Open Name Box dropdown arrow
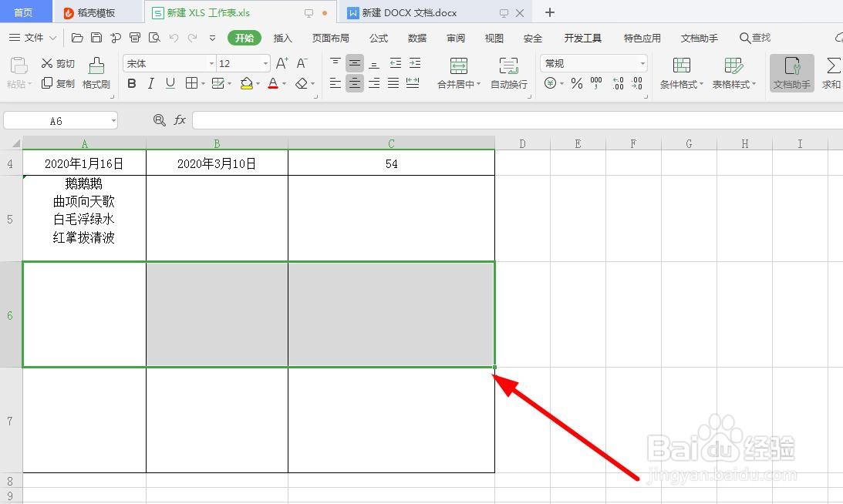This screenshot has width=843, height=504. tap(113, 121)
